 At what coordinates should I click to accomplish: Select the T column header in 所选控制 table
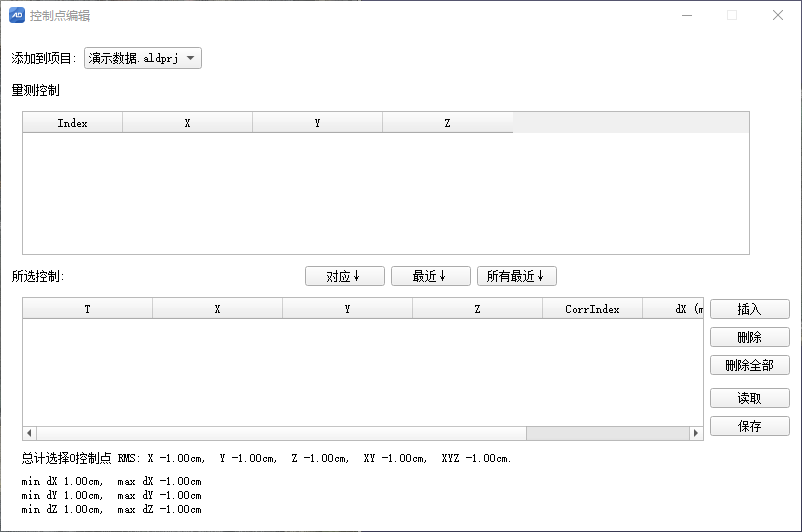tap(87, 309)
